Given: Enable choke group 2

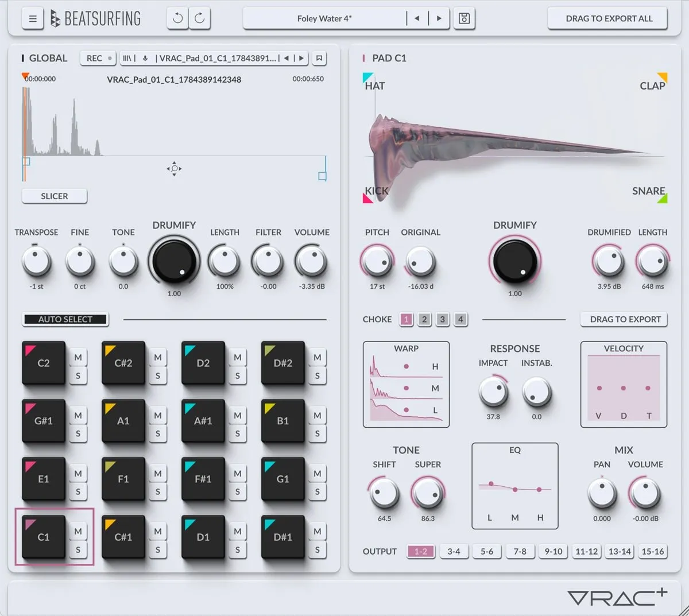Looking at the screenshot, I should 424,319.
